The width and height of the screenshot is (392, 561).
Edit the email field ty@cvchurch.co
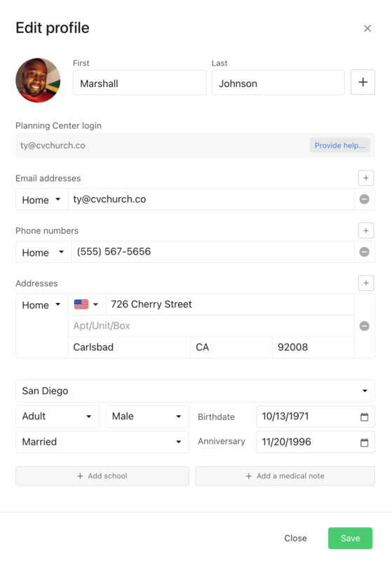211,199
